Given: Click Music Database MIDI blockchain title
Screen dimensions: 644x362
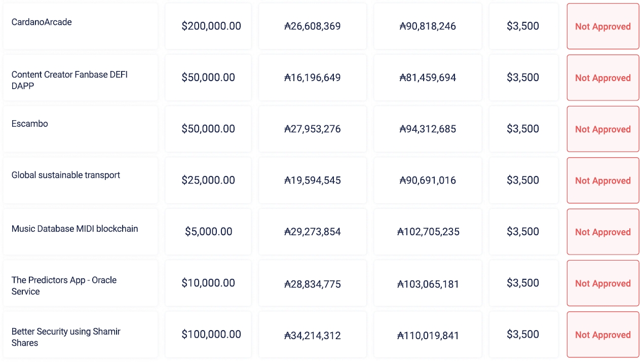Looking at the screenshot, I should [74, 229].
